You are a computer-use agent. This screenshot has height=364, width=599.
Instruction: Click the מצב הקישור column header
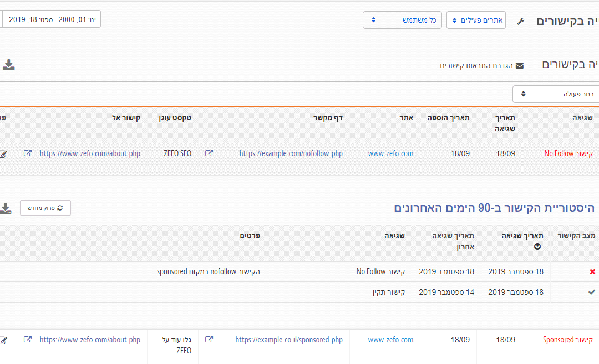pyautogui.click(x=576, y=236)
